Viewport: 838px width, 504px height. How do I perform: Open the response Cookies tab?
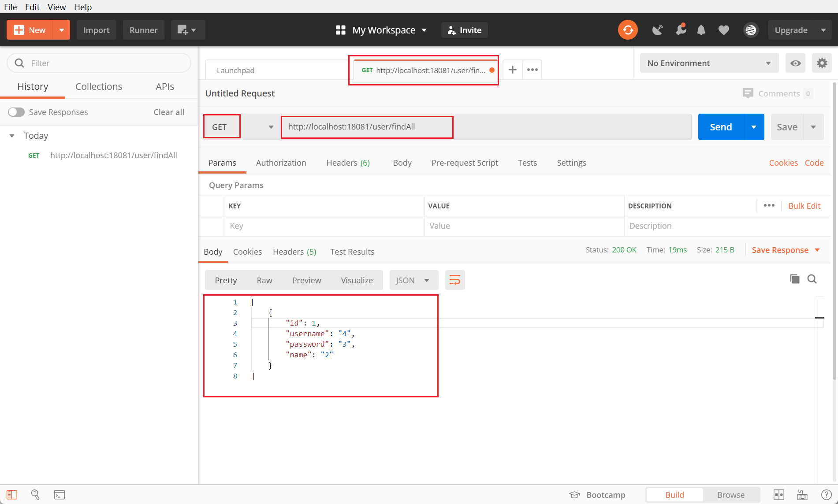(247, 252)
